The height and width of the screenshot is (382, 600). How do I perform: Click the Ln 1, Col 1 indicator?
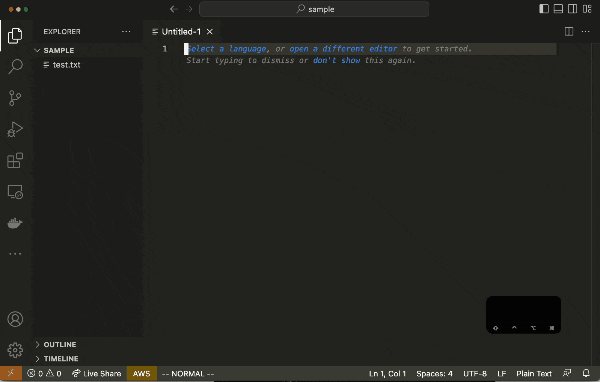pyautogui.click(x=387, y=373)
